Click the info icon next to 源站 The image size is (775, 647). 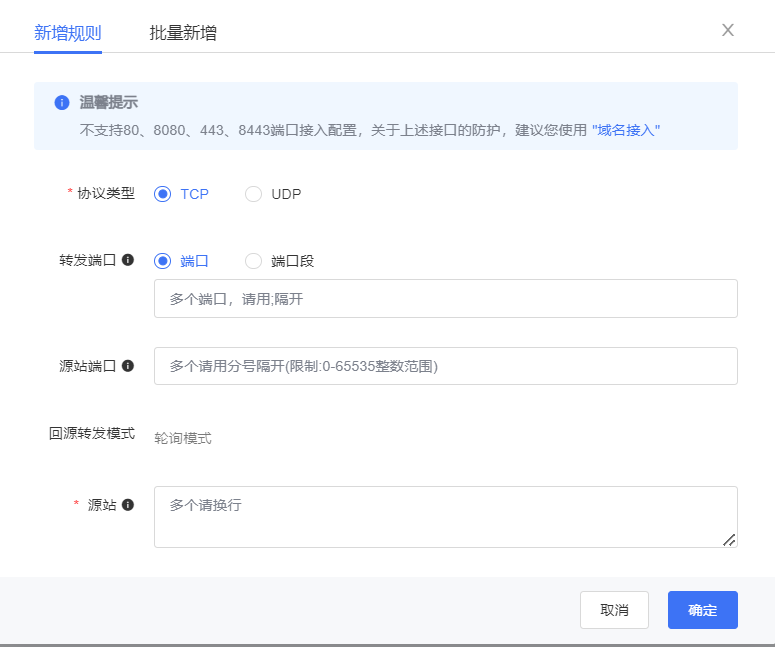[x=128, y=505]
